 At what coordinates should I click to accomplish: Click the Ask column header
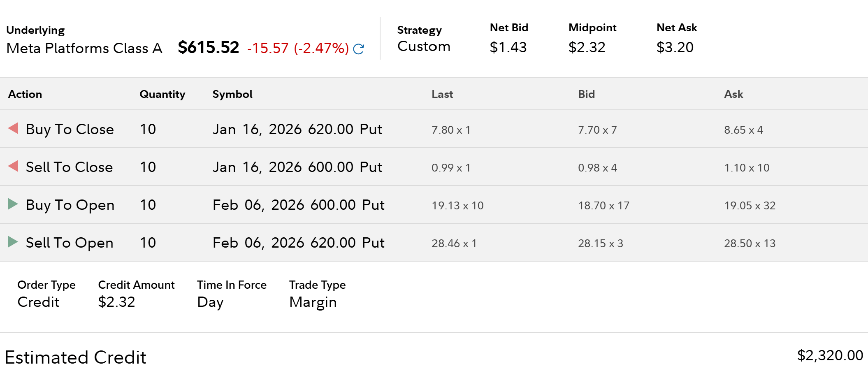(x=733, y=94)
